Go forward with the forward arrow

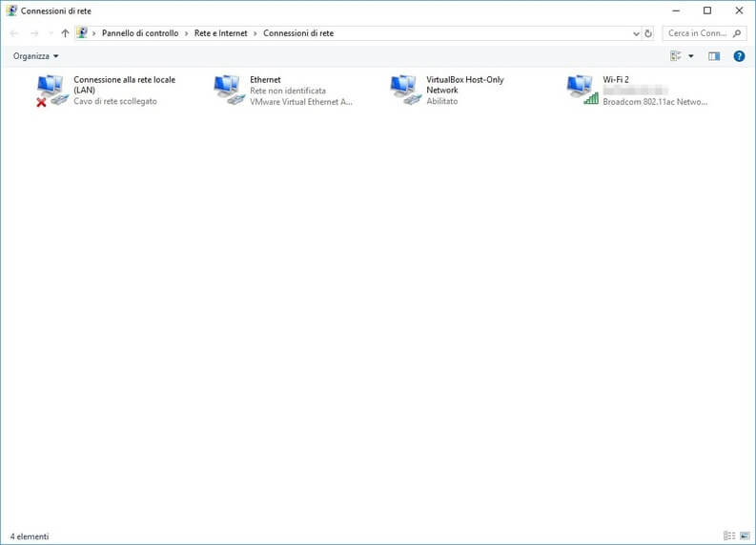point(34,33)
